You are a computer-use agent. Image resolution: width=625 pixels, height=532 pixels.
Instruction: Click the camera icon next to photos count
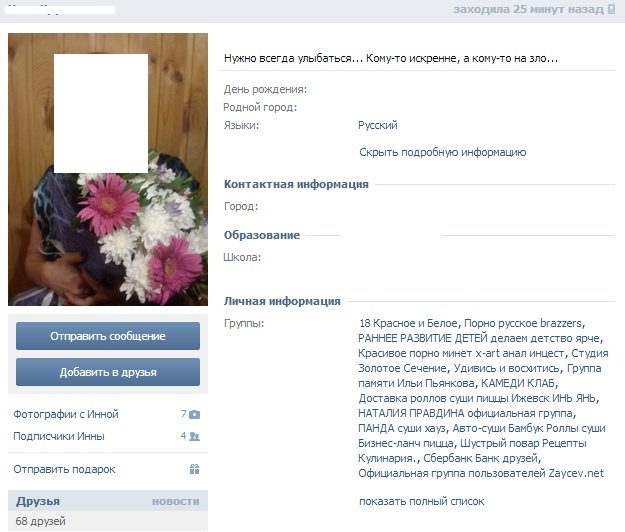[195, 414]
